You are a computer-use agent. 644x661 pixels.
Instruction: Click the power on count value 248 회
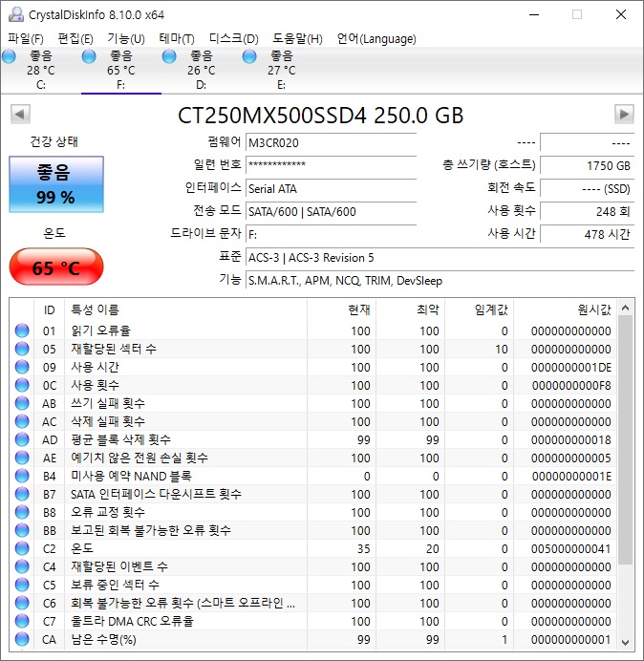pos(587,212)
